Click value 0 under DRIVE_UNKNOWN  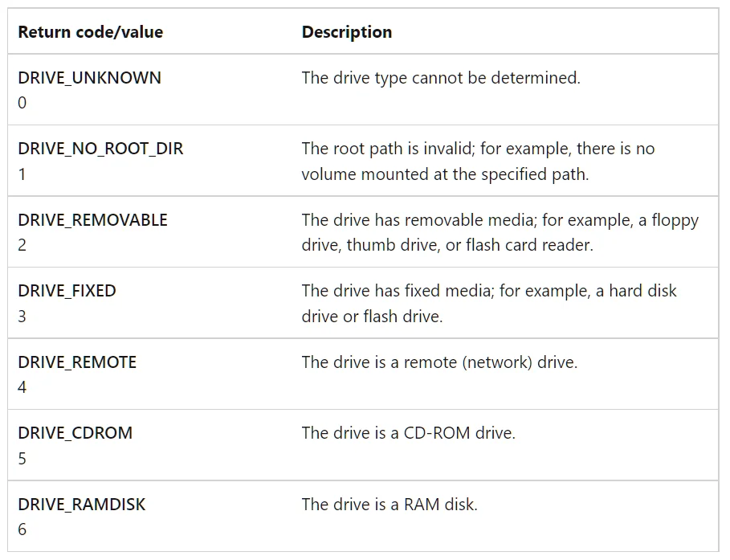point(22,103)
